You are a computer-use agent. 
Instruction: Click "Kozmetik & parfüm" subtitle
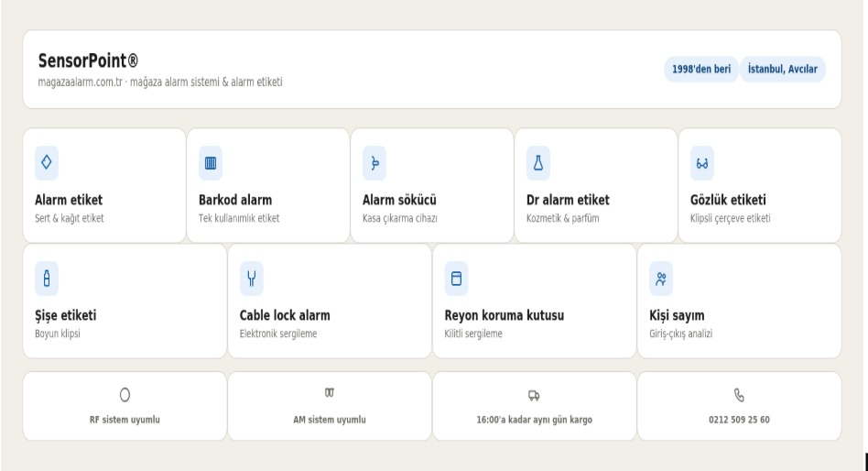click(x=562, y=218)
